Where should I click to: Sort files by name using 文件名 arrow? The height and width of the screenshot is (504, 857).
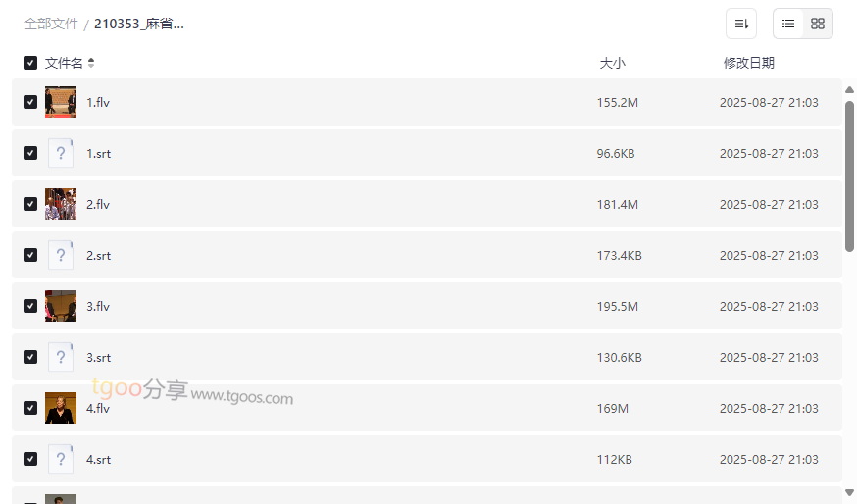(x=91, y=63)
